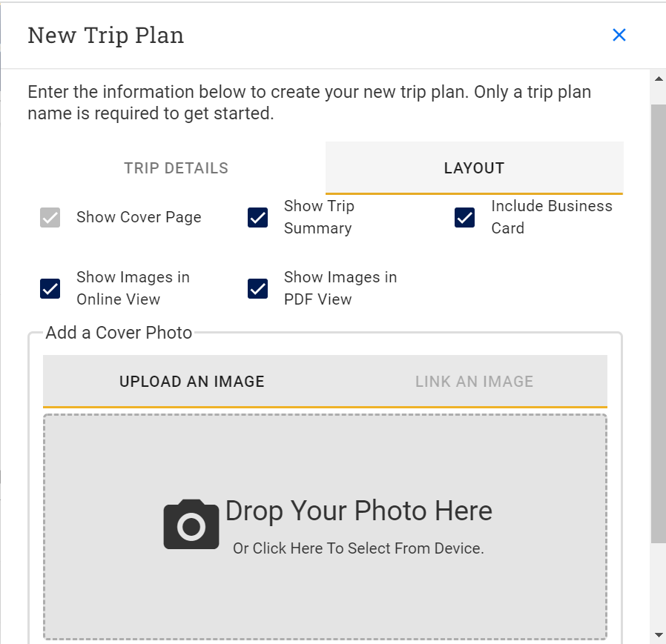Open the Upload an Image tab

[192, 382]
